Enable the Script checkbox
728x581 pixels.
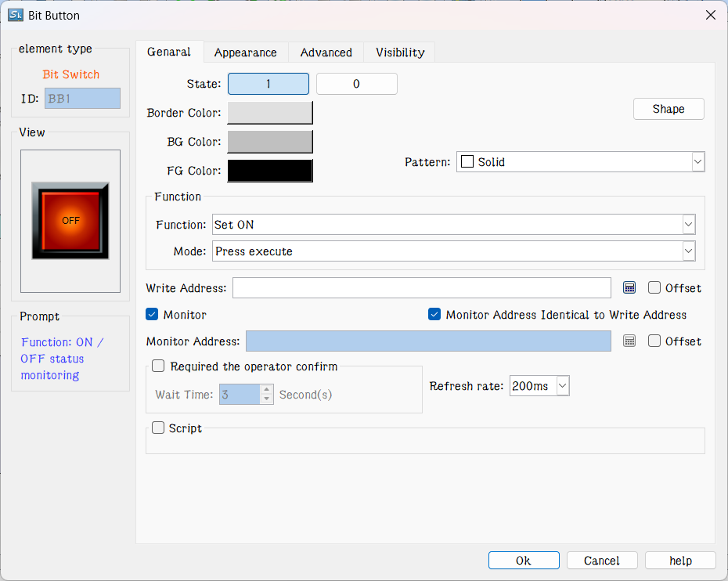[158, 428]
